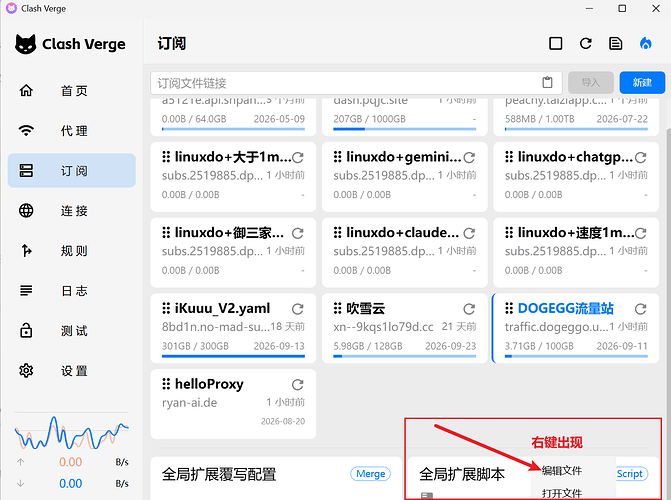Viewport: 671px width, 500px height.
Task: Open the runtime config document icon
Action: coord(615,43)
